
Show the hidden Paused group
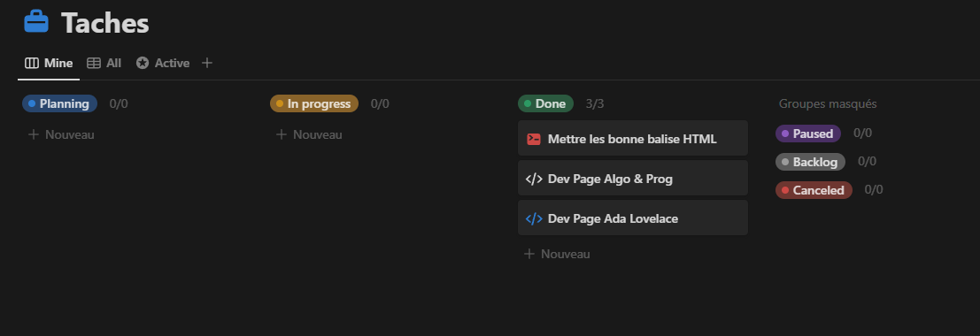click(808, 134)
